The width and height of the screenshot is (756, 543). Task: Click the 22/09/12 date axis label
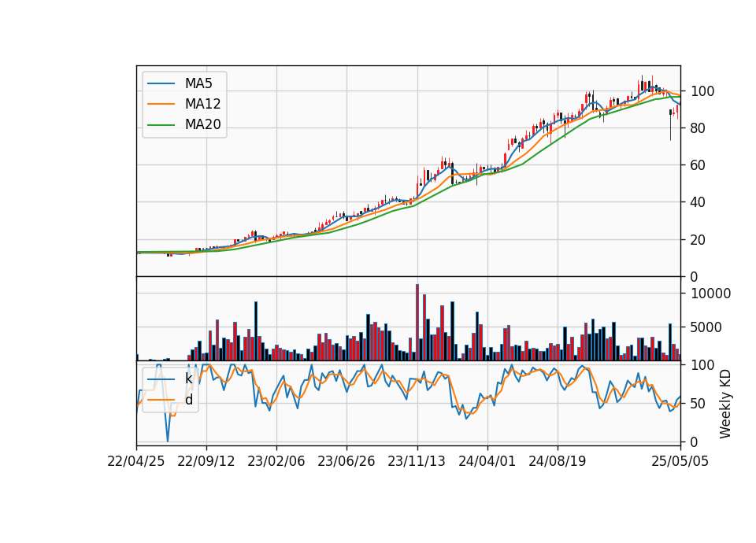(206, 461)
